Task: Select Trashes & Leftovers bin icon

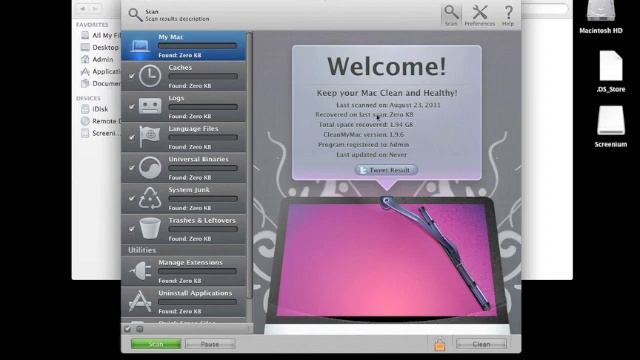Action: pyautogui.click(x=150, y=229)
